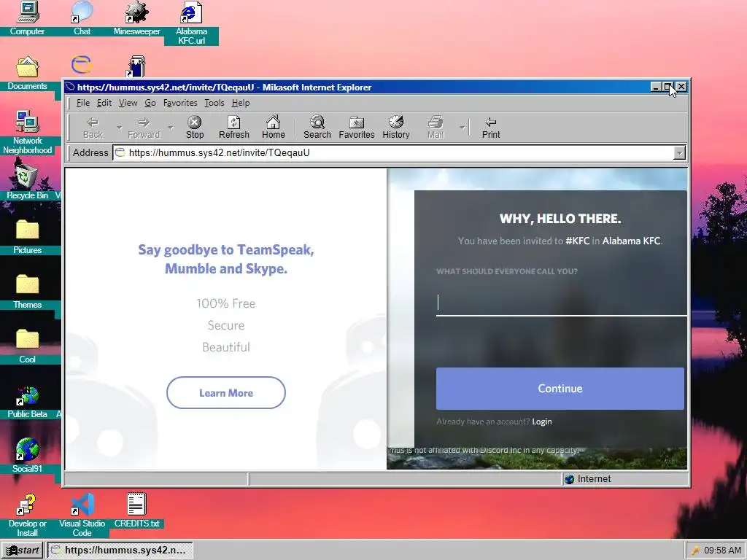
Task: Select the Documents folder icon
Action: pos(27,74)
